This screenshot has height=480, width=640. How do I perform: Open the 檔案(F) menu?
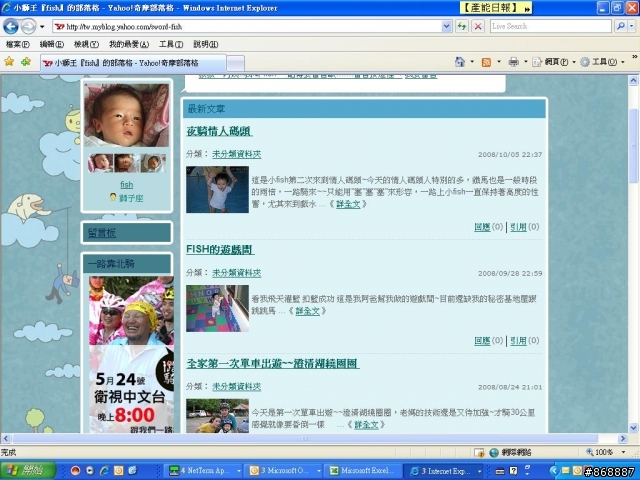18,44
